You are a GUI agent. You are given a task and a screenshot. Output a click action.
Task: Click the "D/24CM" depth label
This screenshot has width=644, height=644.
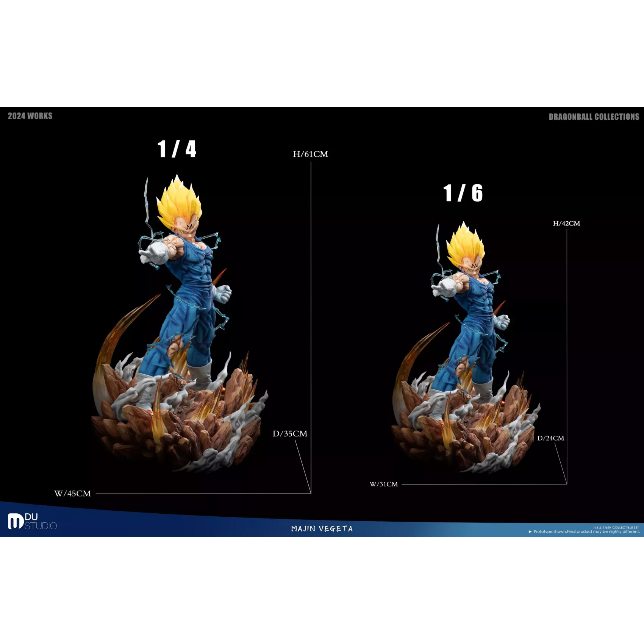(x=550, y=438)
